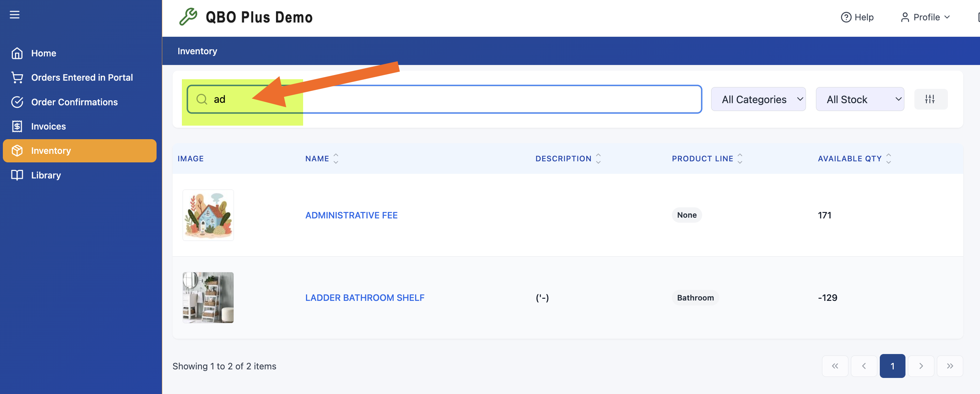Screen dimensions: 980x394
Task: Click the ladder bathroom shelf thumbnail
Action: (208, 297)
